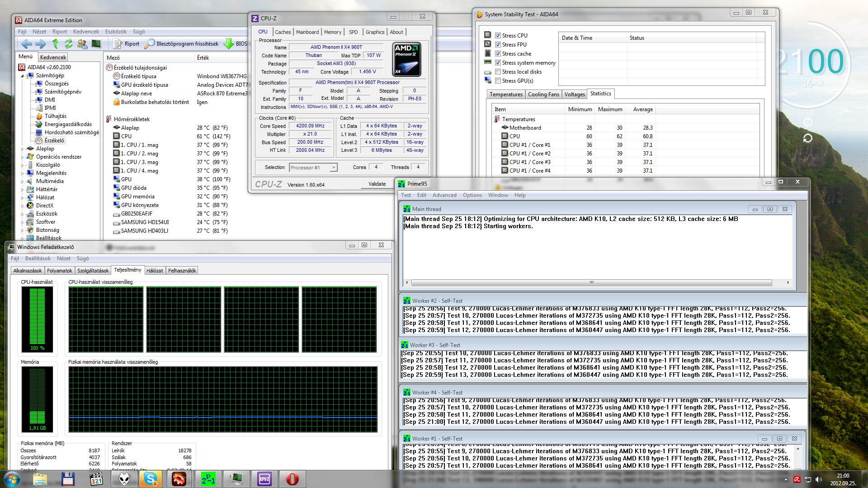Expand the Megjelenítés tree node

22,173
